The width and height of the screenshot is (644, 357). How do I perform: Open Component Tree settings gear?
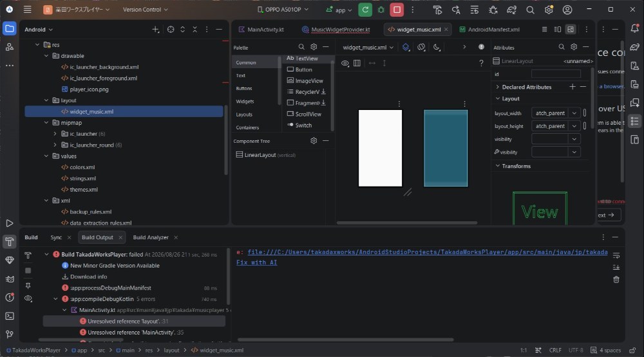314,141
